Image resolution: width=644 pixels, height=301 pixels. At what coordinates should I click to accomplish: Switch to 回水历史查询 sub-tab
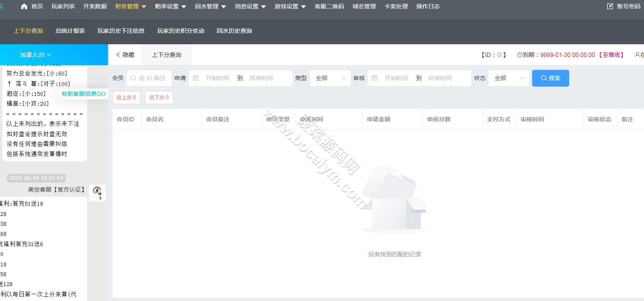[x=234, y=31]
